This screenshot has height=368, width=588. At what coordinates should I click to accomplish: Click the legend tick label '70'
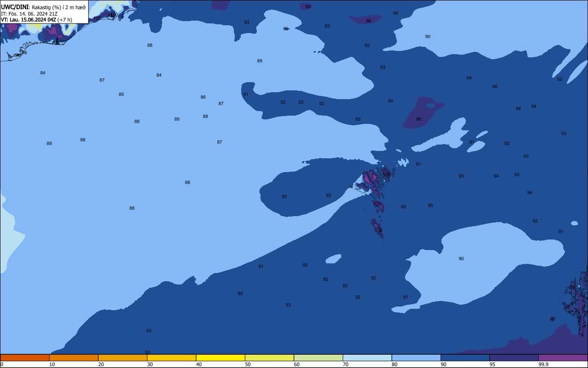(345, 364)
